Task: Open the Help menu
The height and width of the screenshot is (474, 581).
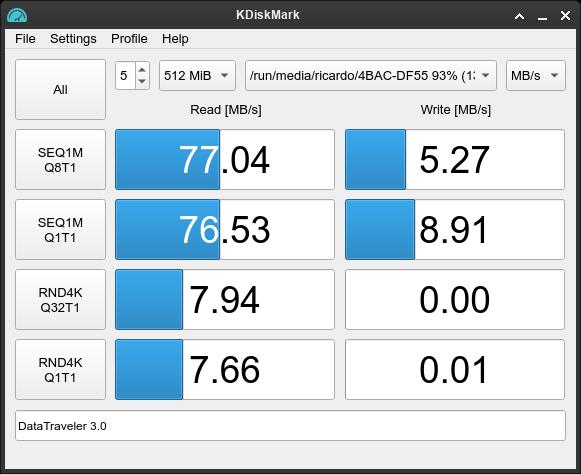Action: coord(175,39)
